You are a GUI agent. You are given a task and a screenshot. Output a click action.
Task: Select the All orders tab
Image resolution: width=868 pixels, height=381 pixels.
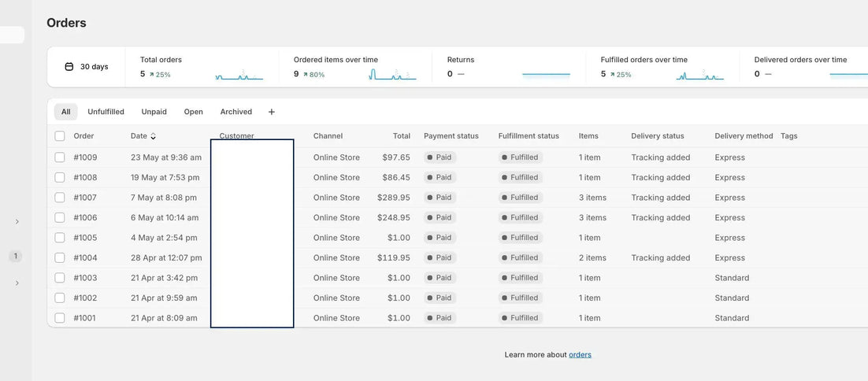[66, 112]
